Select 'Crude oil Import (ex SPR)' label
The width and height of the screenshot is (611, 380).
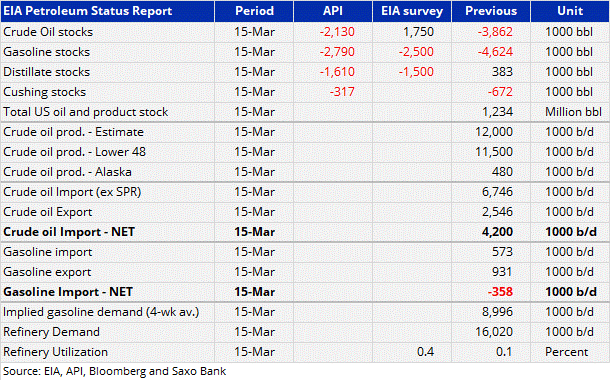tap(72, 192)
